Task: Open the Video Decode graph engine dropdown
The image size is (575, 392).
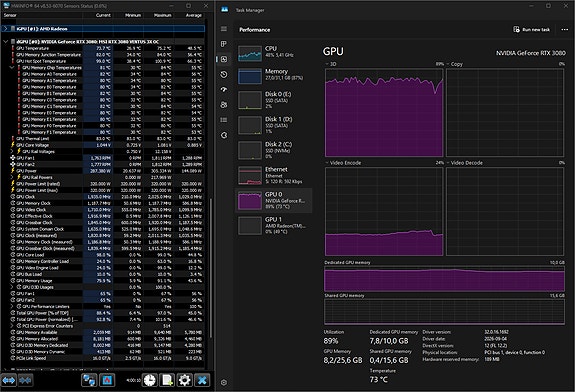Action: tap(465, 163)
